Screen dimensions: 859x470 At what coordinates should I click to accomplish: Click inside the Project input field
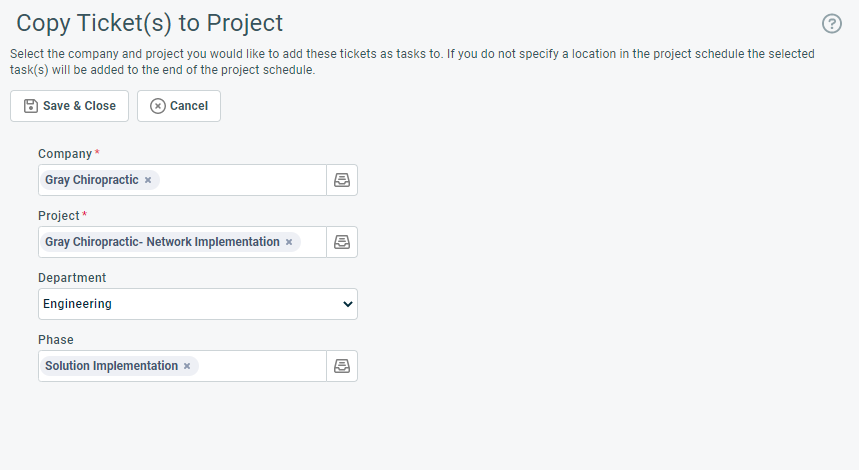pyautogui.click(x=312, y=242)
